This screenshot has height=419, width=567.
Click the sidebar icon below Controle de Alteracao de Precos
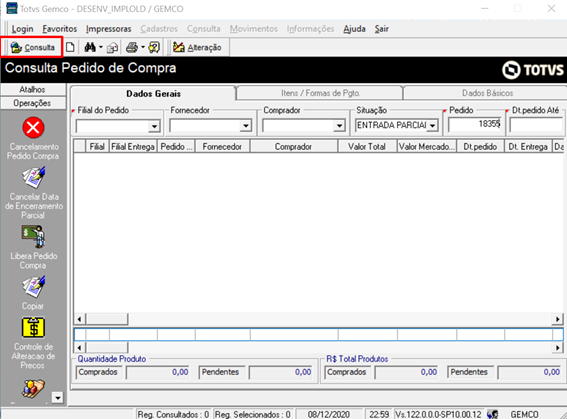click(x=33, y=389)
